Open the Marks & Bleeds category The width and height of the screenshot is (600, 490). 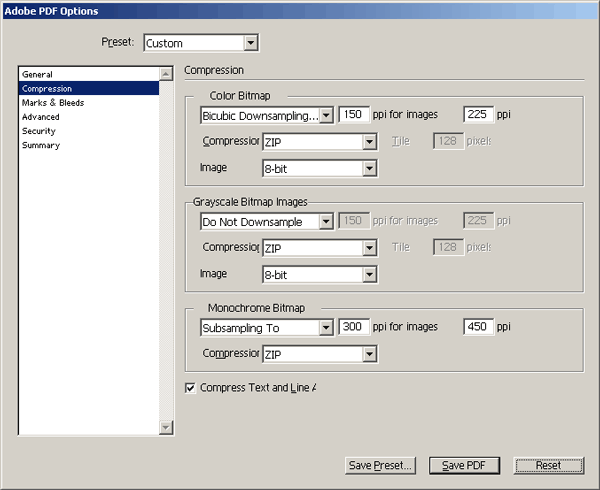coord(89,103)
